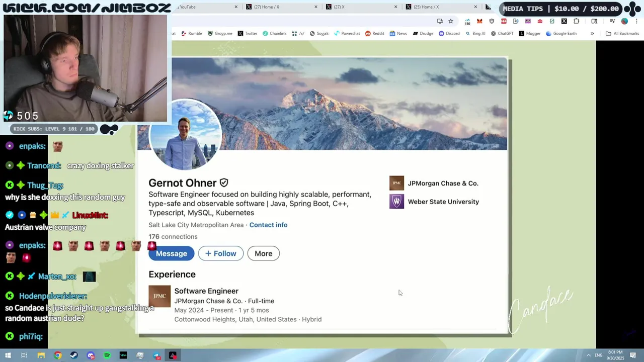Open Discord from the taskbar
Viewport: 644px width, 362px height.
[x=91, y=355]
